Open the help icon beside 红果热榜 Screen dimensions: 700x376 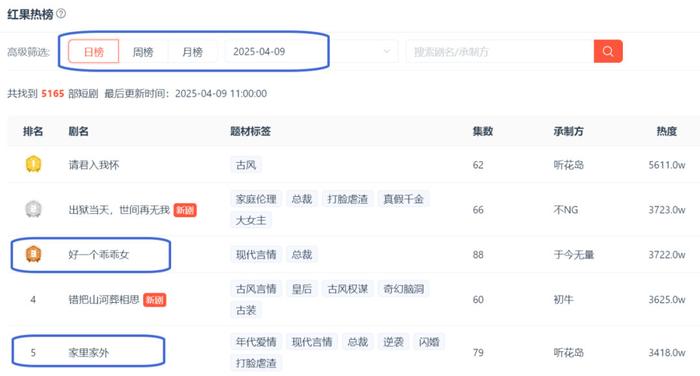[62, 14]
